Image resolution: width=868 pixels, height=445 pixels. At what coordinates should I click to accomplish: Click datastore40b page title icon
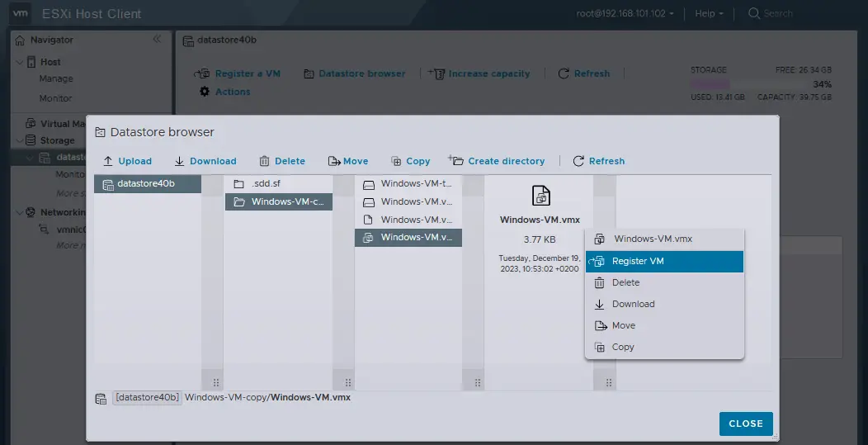coord(188,40)
